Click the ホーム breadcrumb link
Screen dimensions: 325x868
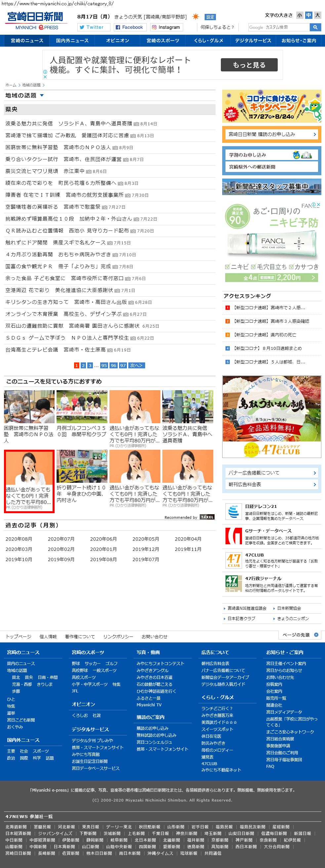[11, 85]
